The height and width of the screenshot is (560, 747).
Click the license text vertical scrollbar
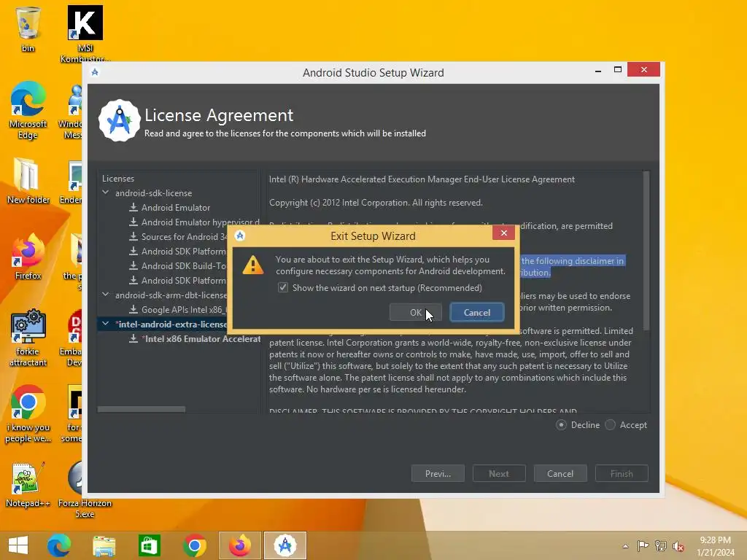tap(646, 251)
